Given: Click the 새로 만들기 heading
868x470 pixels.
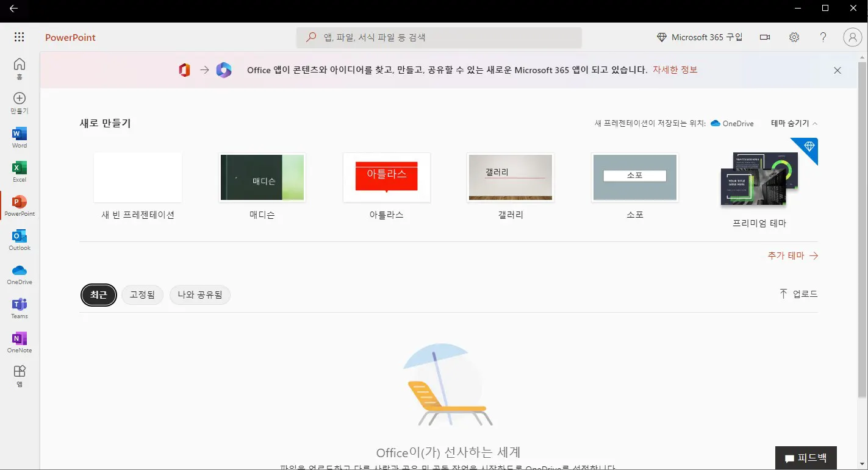Looking at the screenshot, I should [105, 123].
